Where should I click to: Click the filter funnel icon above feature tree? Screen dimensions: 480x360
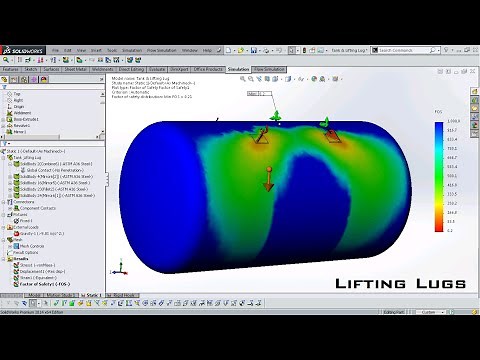tap(4, 87)
